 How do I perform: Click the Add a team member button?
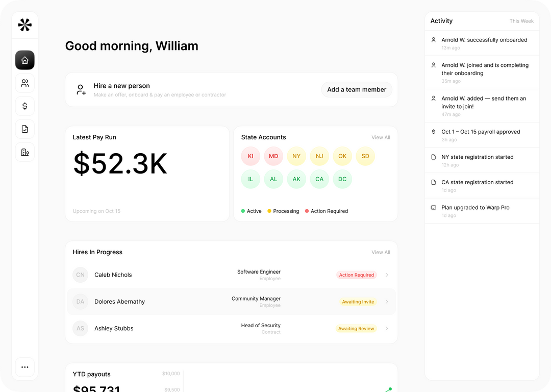[x=357, y=89]
